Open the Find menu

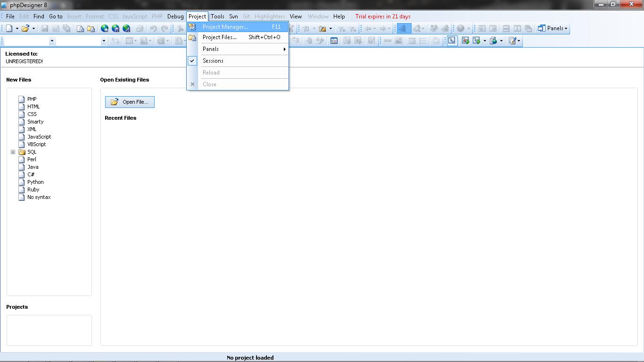pos(39,16)
